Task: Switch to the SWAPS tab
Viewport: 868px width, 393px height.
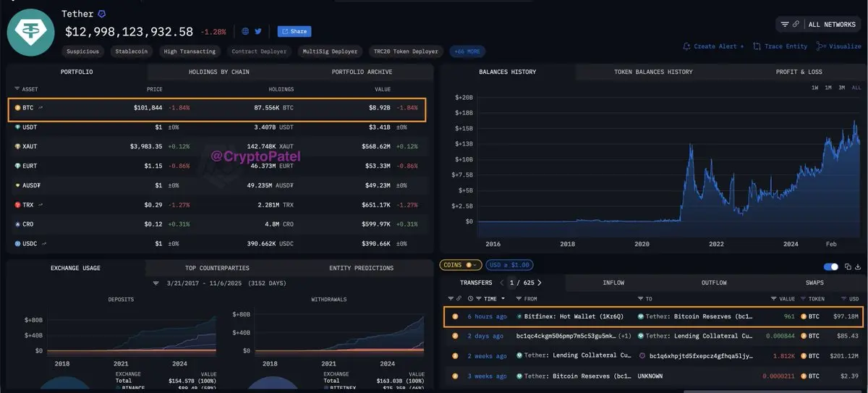Action: 814,282
